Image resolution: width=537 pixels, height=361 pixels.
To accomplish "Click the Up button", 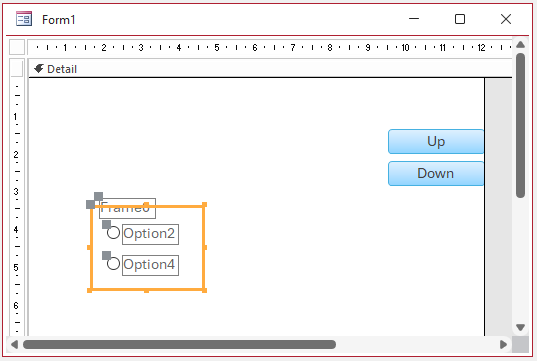I will tap(436, 141).
